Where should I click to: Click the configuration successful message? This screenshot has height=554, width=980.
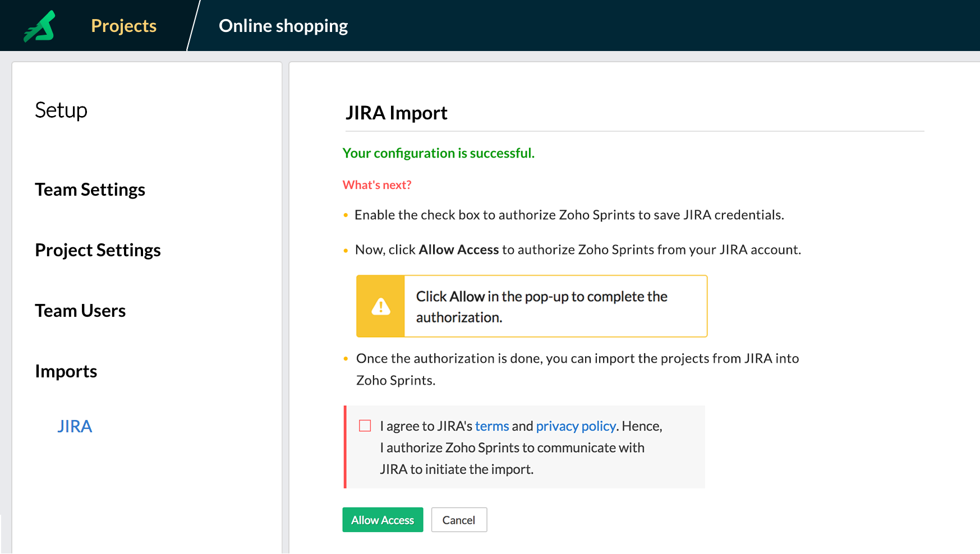click(438, 153)
